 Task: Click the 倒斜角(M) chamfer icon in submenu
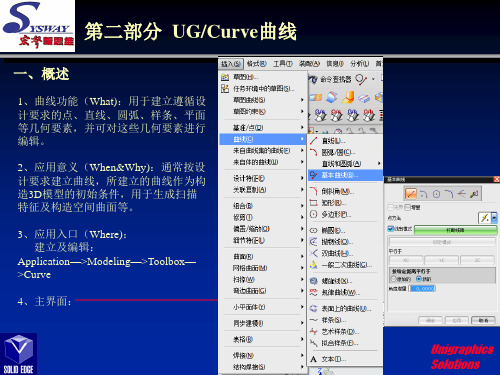[313, 191]
